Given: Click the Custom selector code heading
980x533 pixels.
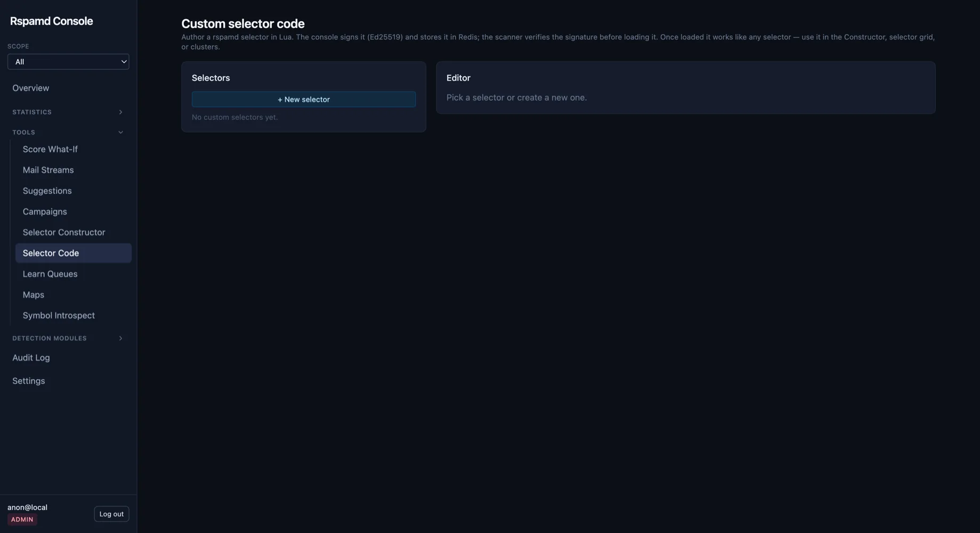Looking at the screenshot, I should point(243,24).
